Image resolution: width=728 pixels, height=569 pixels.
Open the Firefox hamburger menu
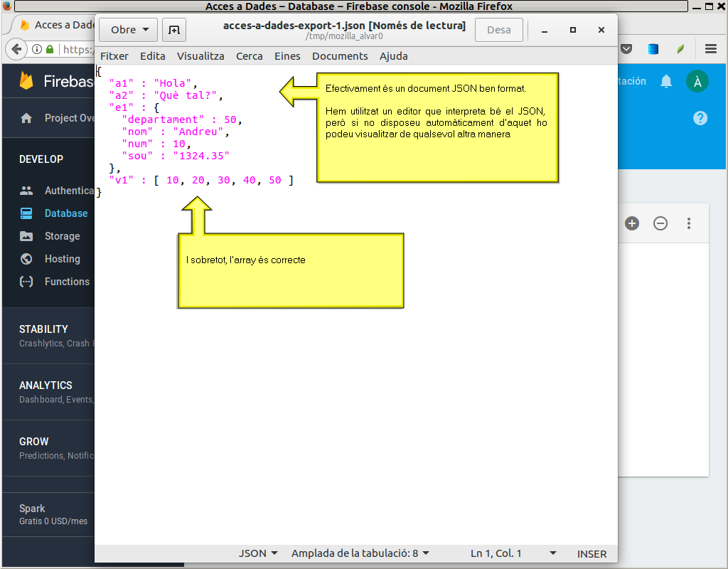(x=711, y=49)
